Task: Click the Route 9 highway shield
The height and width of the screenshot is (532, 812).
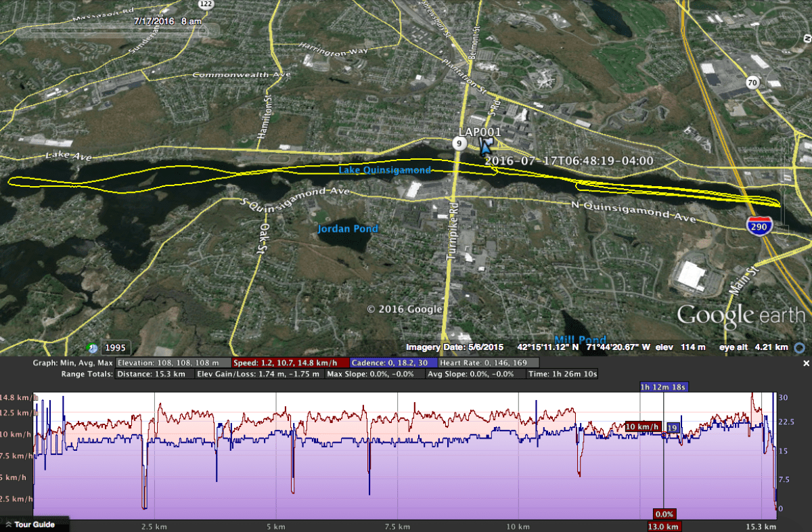Action: point(459,143)
